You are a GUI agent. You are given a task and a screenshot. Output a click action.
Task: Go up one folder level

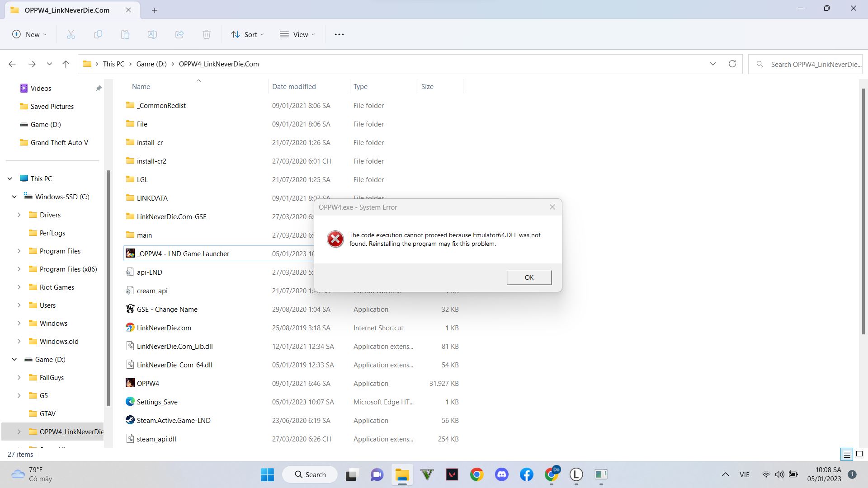coord(66,64)
